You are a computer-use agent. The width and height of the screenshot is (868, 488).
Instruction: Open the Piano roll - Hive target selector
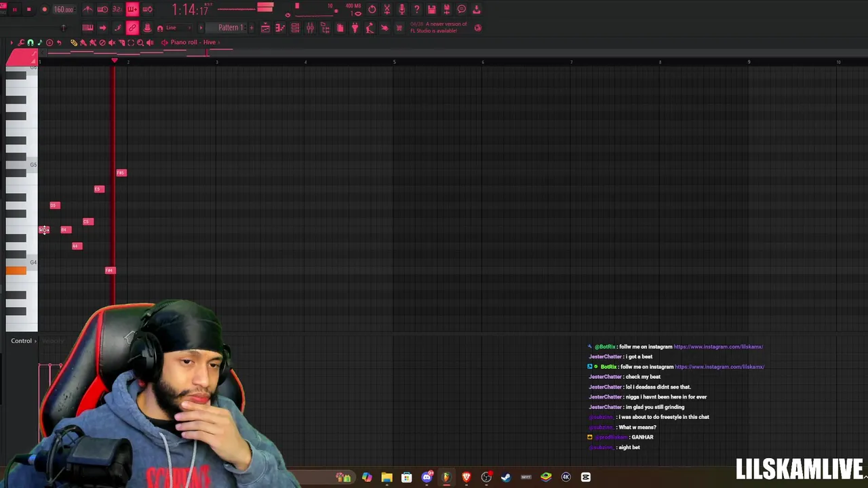pos(193,42)
